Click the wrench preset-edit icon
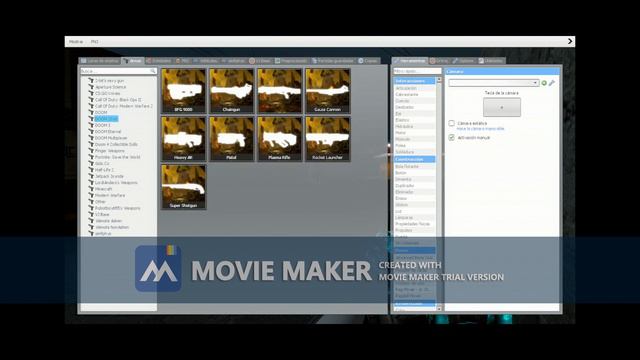Viewport: 640px width, 360px height. [x=552, y=83]
